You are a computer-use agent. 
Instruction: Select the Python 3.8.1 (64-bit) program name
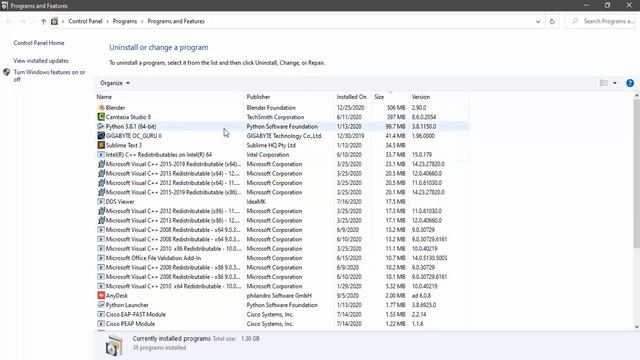[x=131, y=127]
